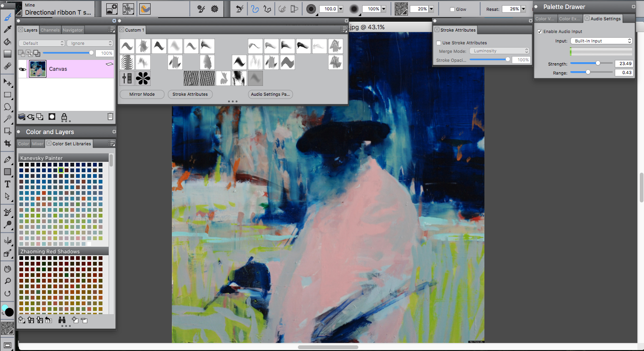This screenshot has width=644, height=351.
Task: Choose the Magnifier zoom tool
Action: 8,281
